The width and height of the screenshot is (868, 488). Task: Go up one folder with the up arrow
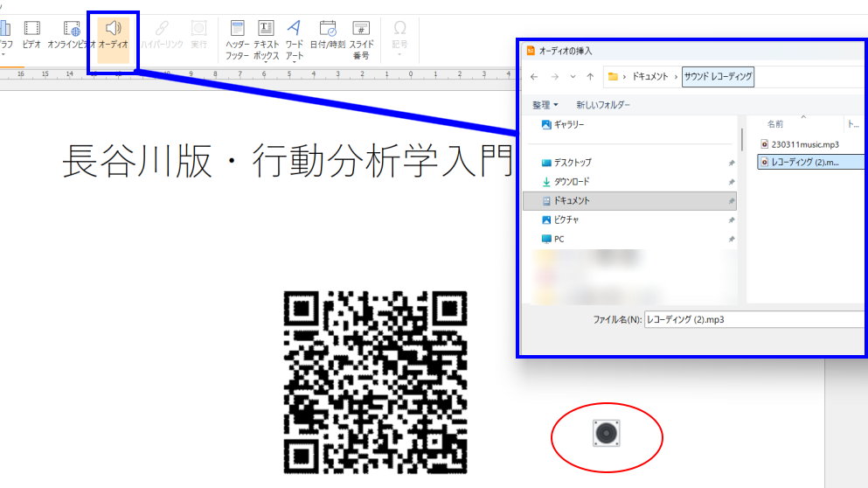pyautogui.click(x=591, y=77)
